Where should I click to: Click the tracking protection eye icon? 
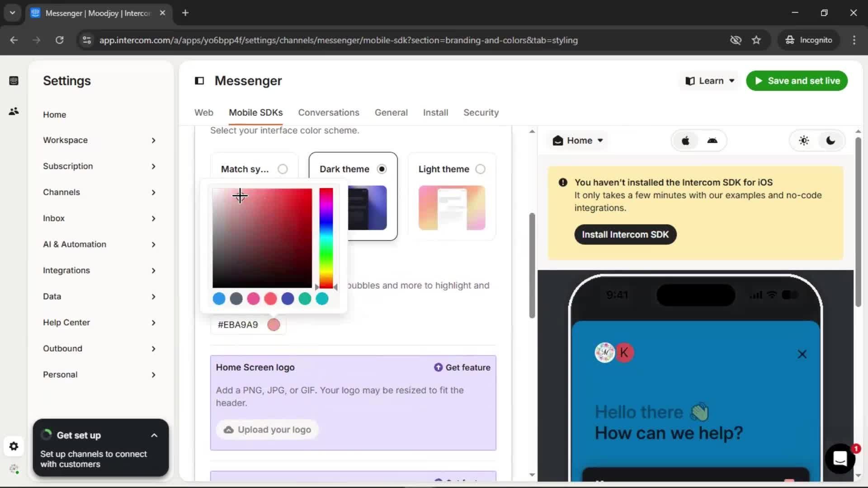point(736,40)
